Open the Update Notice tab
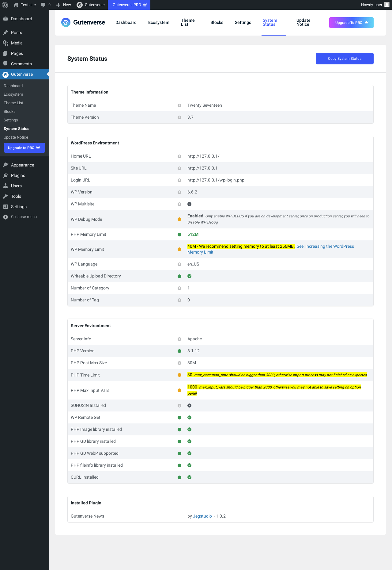Image resolution: width=392 pixels, height=570 pixels. 303,22
